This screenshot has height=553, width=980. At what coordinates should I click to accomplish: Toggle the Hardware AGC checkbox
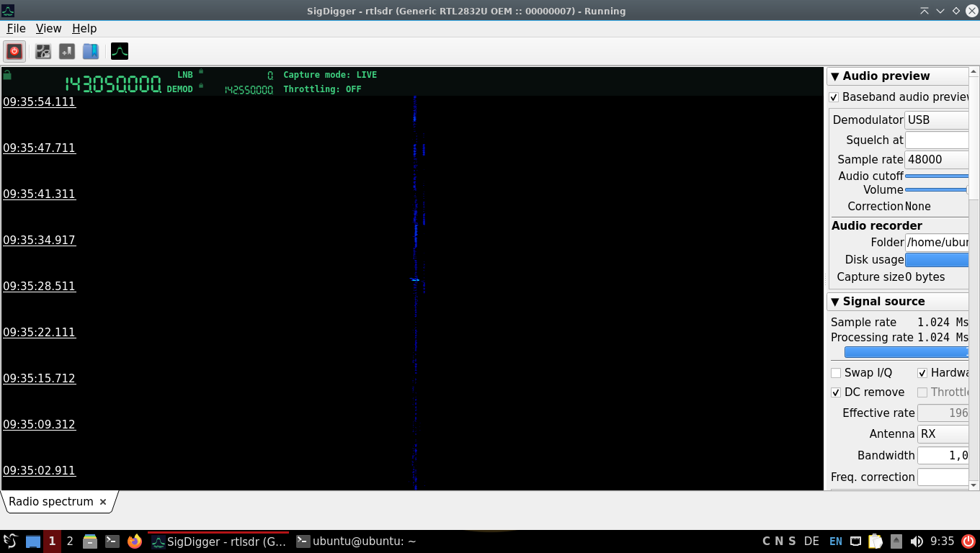(x=922, y=373)
